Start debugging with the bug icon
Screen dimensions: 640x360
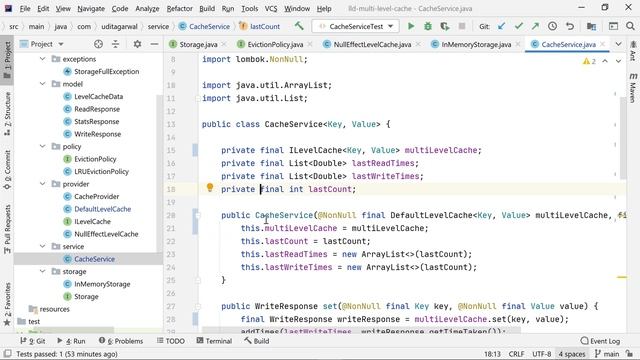pyautogui.click(x=428, y=26)
